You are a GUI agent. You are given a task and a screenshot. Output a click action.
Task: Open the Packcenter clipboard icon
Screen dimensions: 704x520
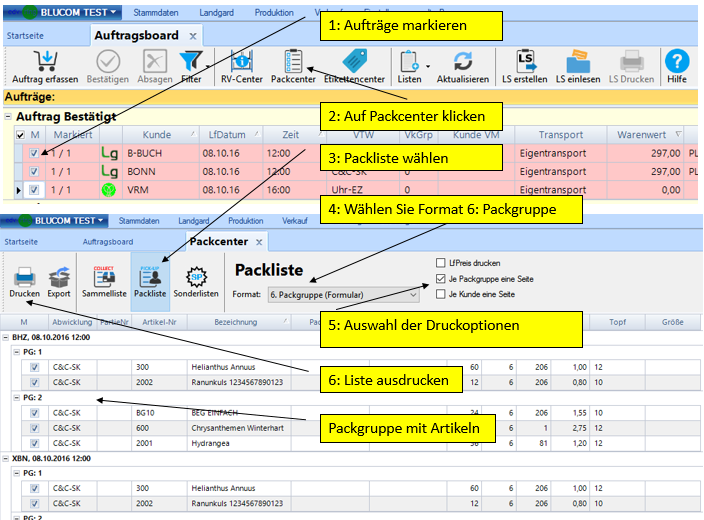pyautogui.click(x=292, y=61)
